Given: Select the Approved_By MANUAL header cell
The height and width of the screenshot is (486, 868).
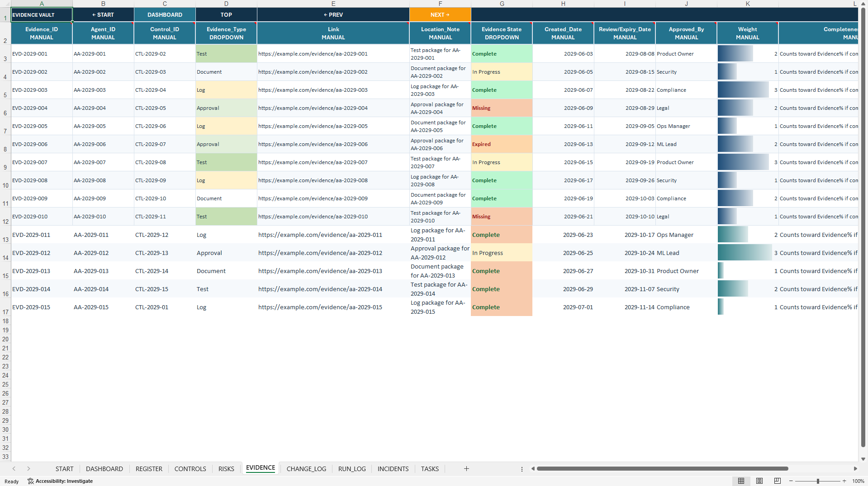Looking at the screenshot, I should (686, 33).
